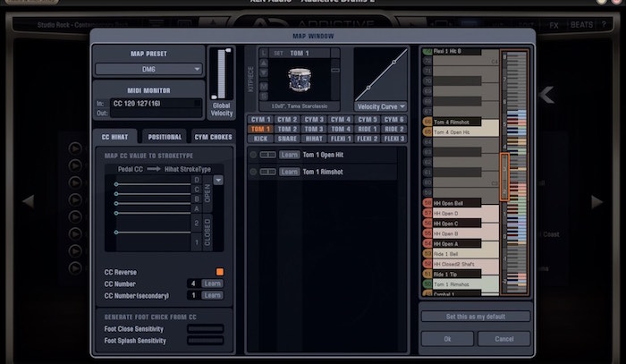This screenshot has height=364, width=626.
Task: Solo the Tom 1 kitpiece with S
Action: (264, 96)
